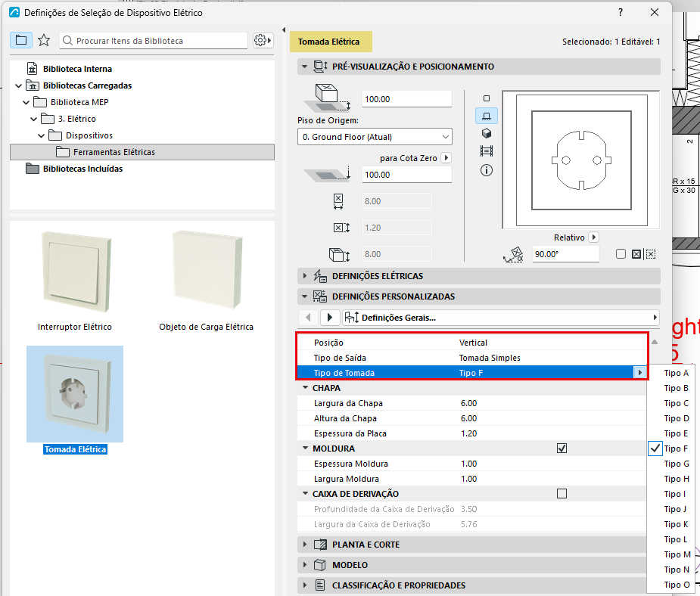Select Bibliotecas Incluídas in the tree

click(x=82, y=169)
